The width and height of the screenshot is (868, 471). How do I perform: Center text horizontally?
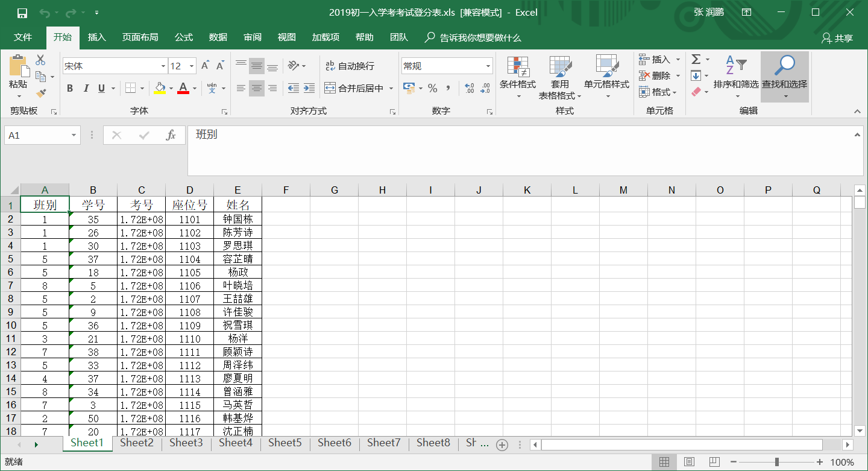[257, 88]
